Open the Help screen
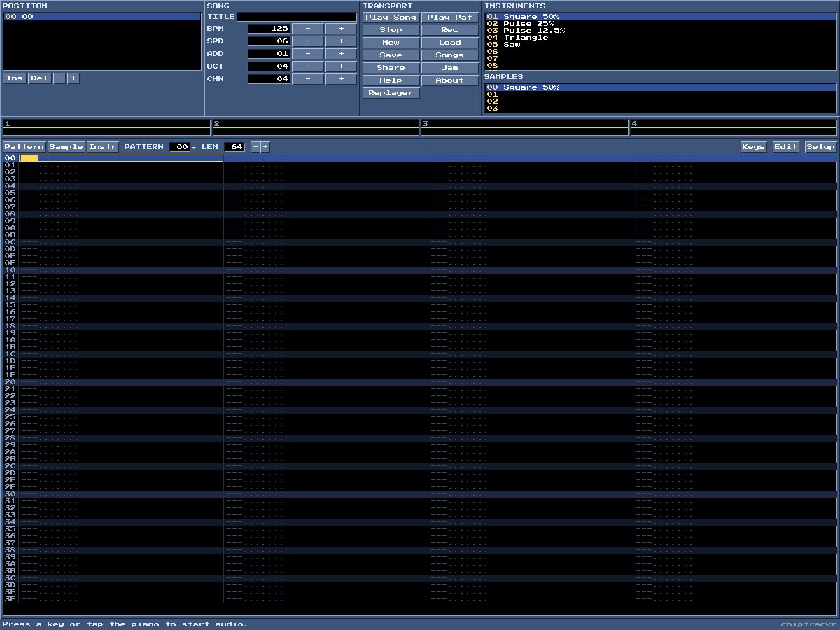 point(391,80)
